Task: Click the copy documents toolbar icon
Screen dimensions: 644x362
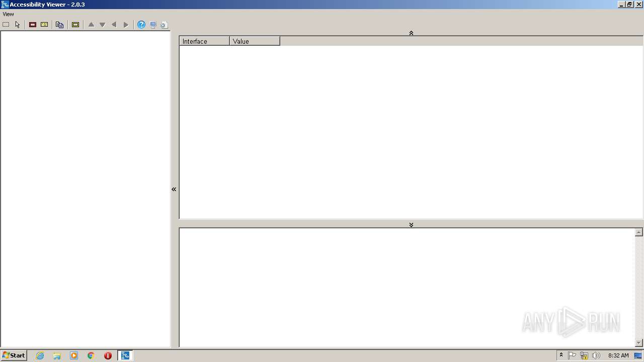Action: tap(59, 25)
